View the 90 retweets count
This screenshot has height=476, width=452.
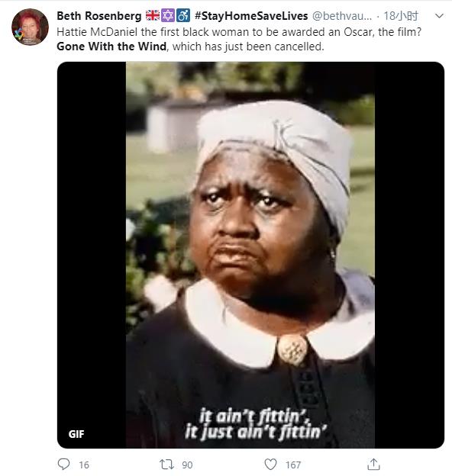click(x=187, y=465)
